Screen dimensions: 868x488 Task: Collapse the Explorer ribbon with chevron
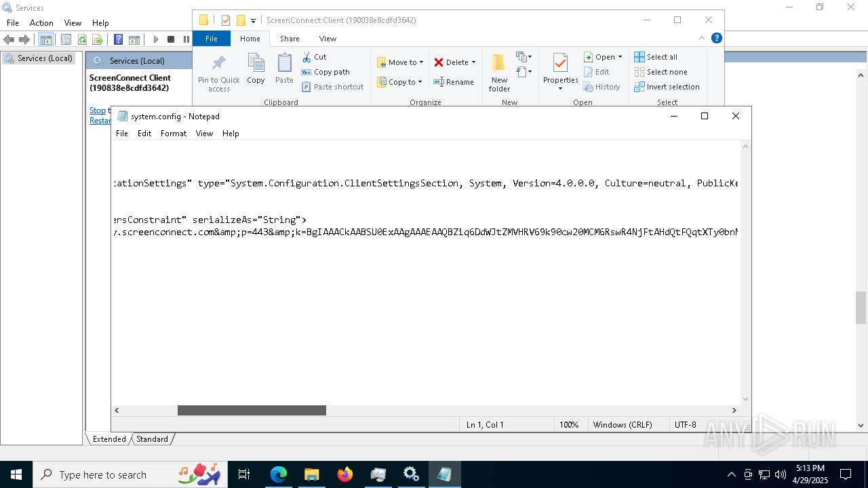[x=702, y=38]
